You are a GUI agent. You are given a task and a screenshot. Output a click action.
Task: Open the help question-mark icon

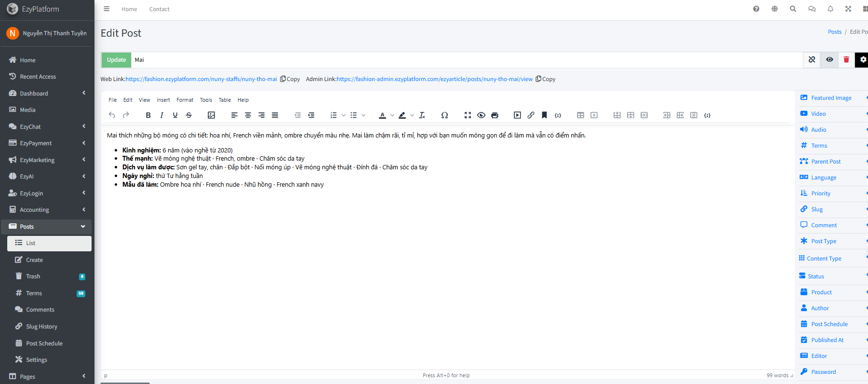(x=756, y=9)
